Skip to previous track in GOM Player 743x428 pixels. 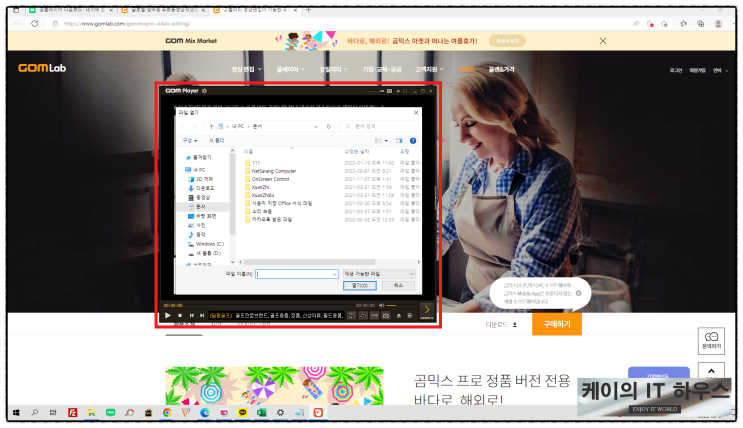click(x=191, y=315)
